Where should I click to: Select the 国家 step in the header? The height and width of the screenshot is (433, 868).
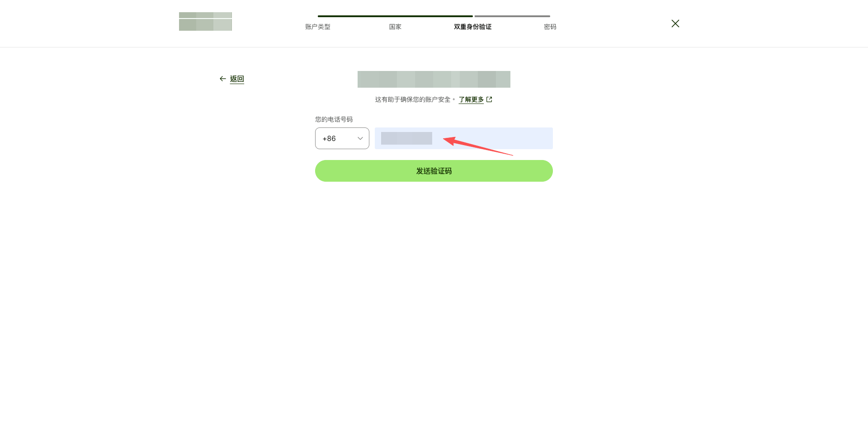395,27
